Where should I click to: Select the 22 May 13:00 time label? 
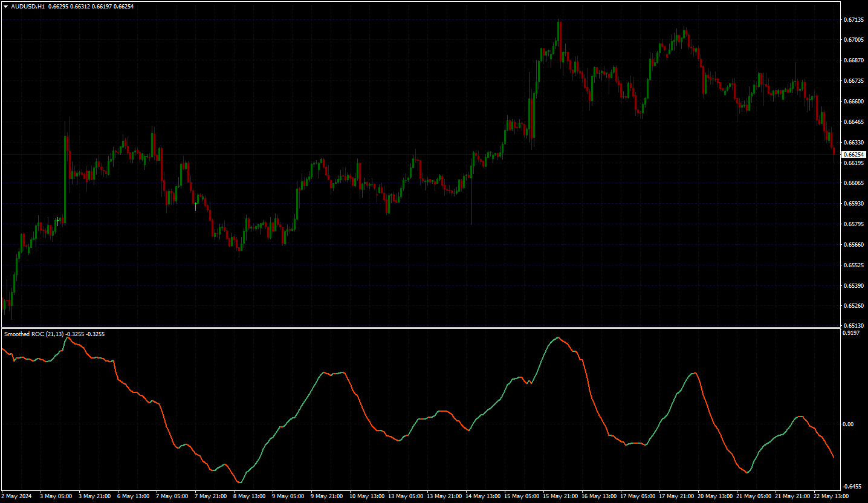831,496
